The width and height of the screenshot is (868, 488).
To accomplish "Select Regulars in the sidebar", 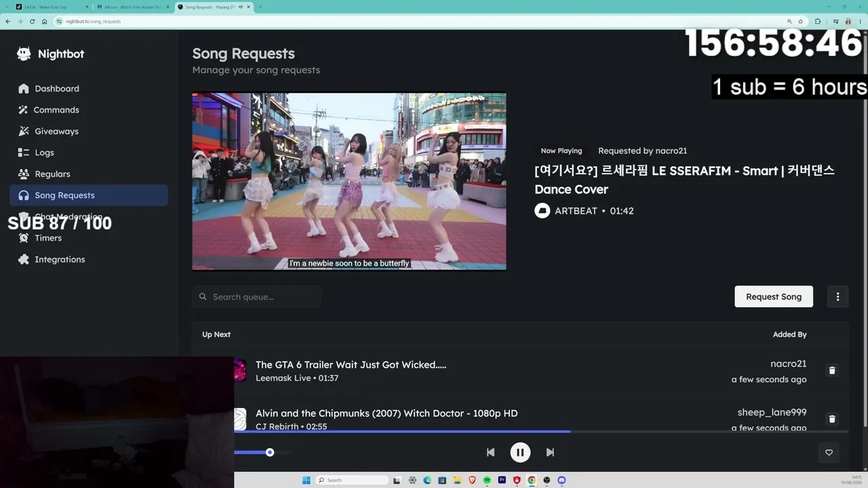I will point(89,174).
